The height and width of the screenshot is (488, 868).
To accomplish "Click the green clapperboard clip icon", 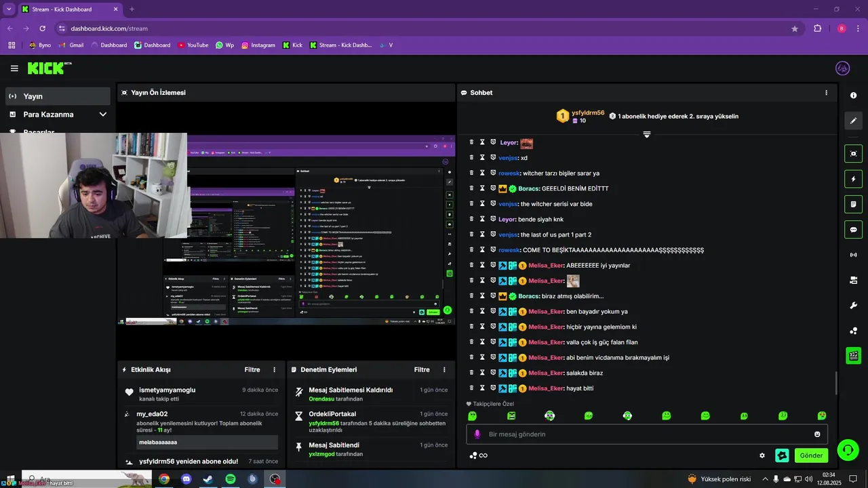I will pyautogui.click(x=853, y=355).
